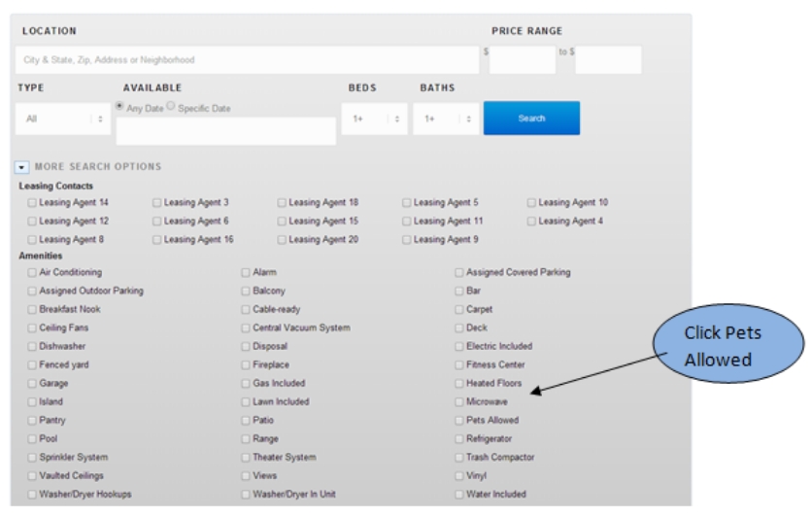Enable the Garage amenity checkbox
This screenshot has width=812, height=517.
pos(32,384)
